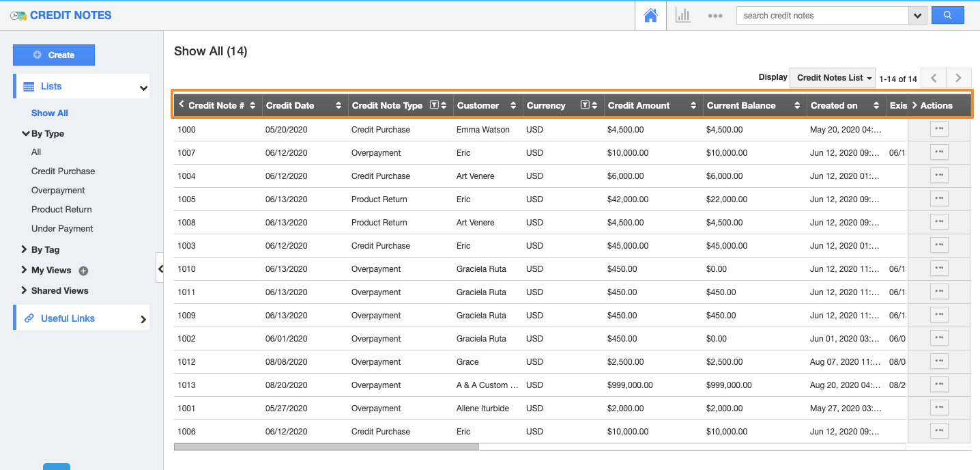Click the Home icon in top bar
Image resolution: width=980 pixels, height=470 pixels.
[x=650, y=16]
